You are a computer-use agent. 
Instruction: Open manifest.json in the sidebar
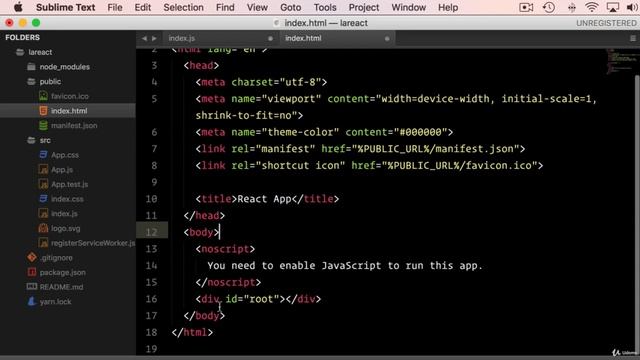pos(74,126)
